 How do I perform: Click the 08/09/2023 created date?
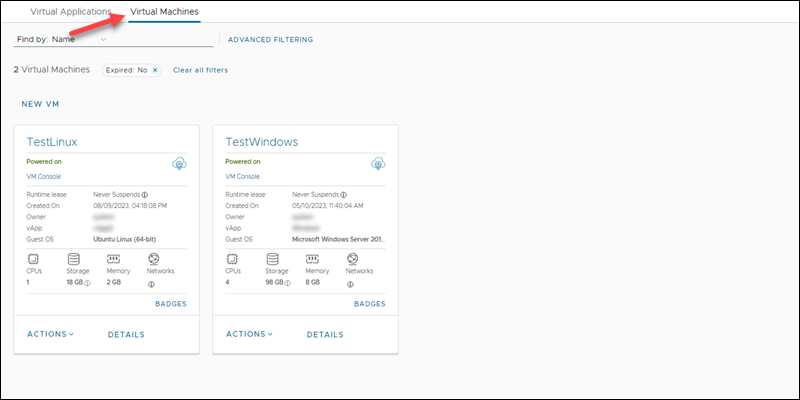point(130,206)
